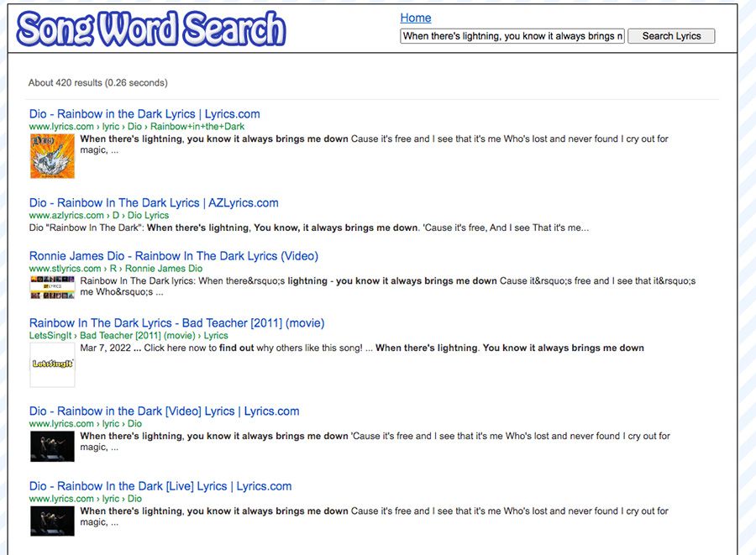Click the Song Word Search logo
The width and height of the screenshot is (756, 555).
(x=150, y=27)
